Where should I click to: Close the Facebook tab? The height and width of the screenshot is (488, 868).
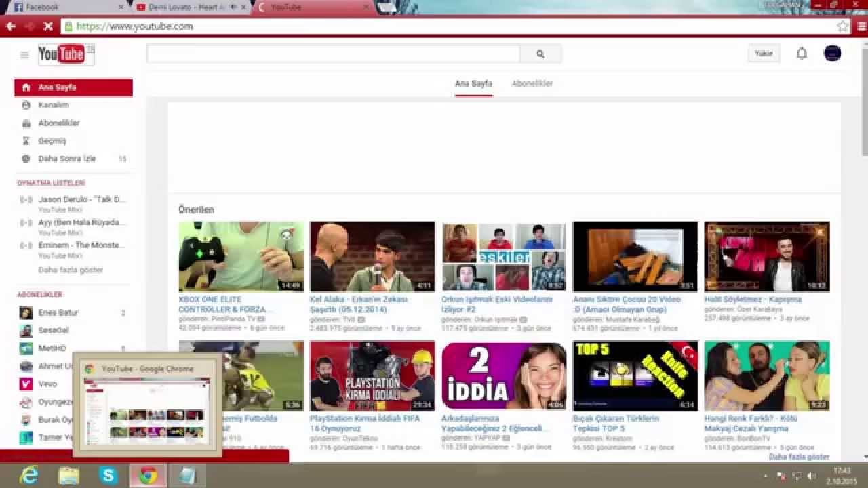tap(121, 7)
